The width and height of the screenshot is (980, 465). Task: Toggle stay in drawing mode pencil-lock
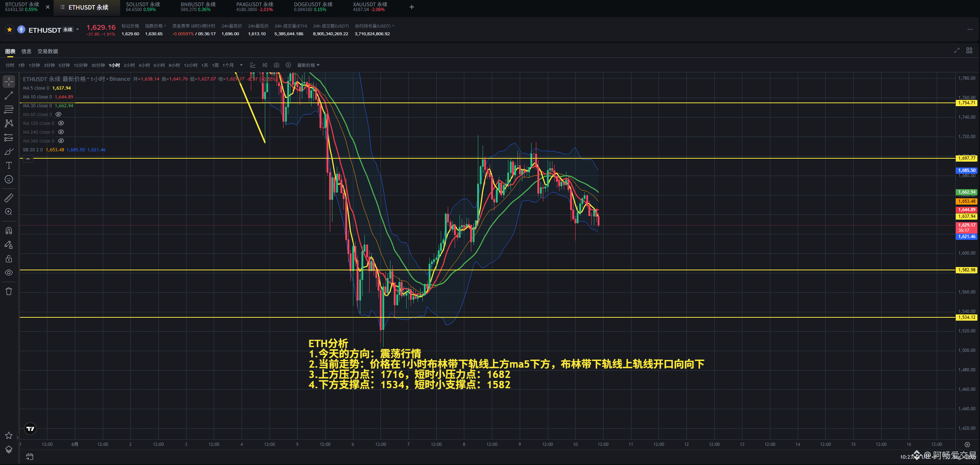click(9, 245)
